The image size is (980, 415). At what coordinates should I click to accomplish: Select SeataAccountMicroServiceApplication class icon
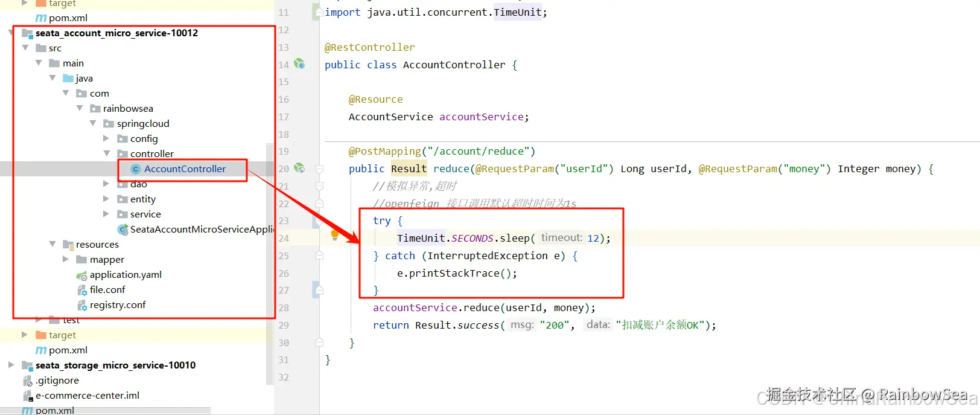click(122, 230)
